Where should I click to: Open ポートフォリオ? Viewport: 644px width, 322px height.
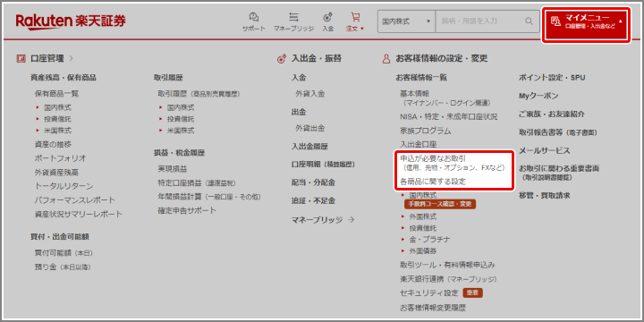click(x=61, y=158)
